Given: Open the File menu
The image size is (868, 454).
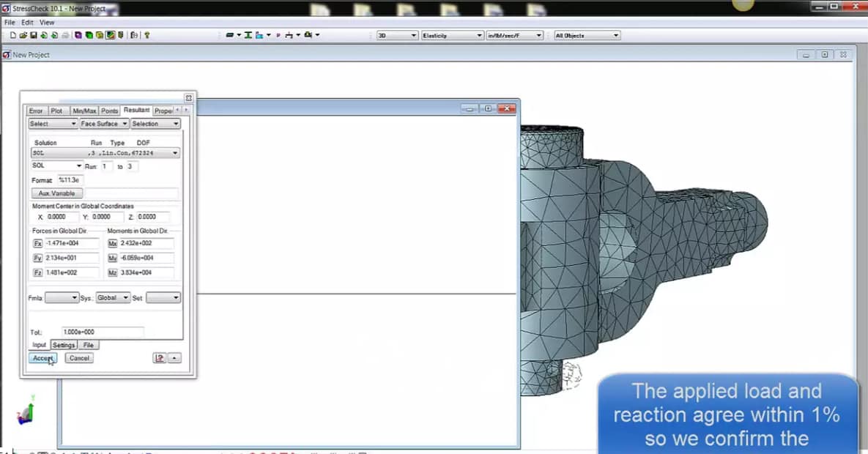Looking at the screenshot, I should (x=8, y=22).
